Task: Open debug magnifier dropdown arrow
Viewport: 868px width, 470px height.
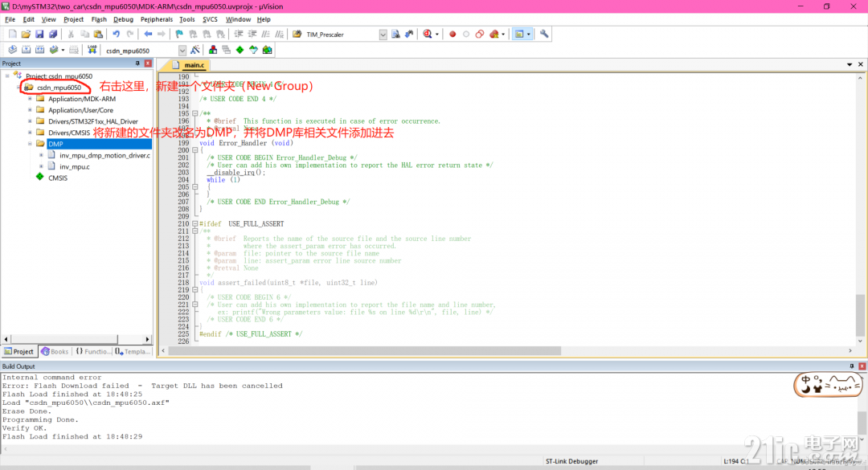Action: pyautogui.click(x=437, y=35)
